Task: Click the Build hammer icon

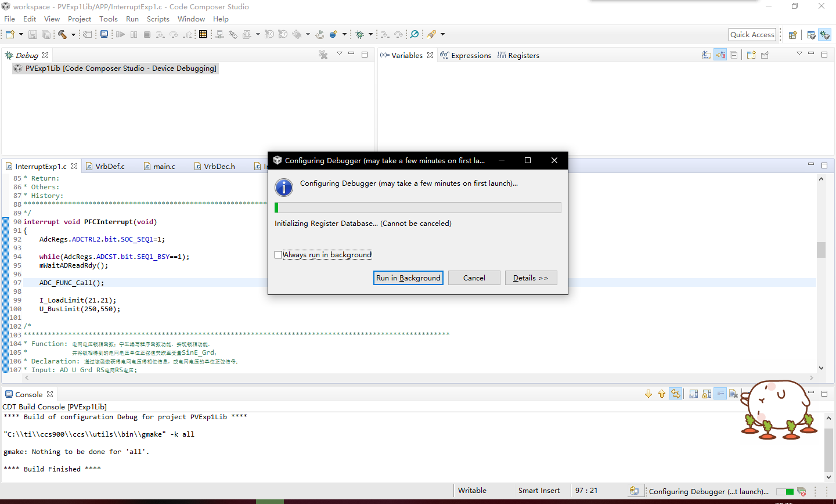Action: (62, 34)
